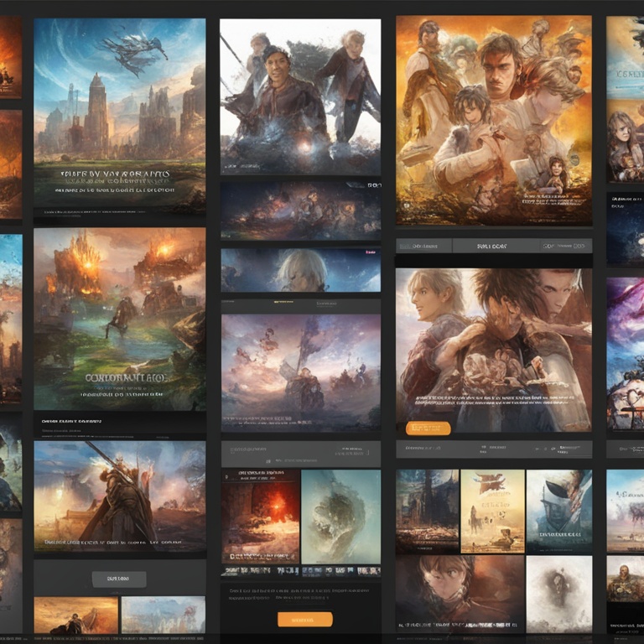The height and width of the screenshot is (644, 644).
Task: Click the gray button below the caped warrior painting
Action: pos(119,579)
